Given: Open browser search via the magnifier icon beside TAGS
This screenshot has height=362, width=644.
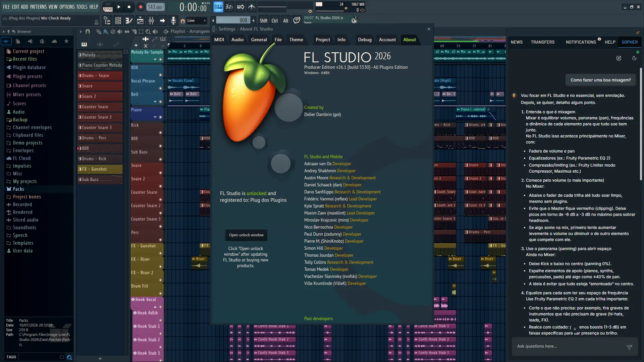Looking at the screenshot, I should pyautogui.click(x=69, y=357).
